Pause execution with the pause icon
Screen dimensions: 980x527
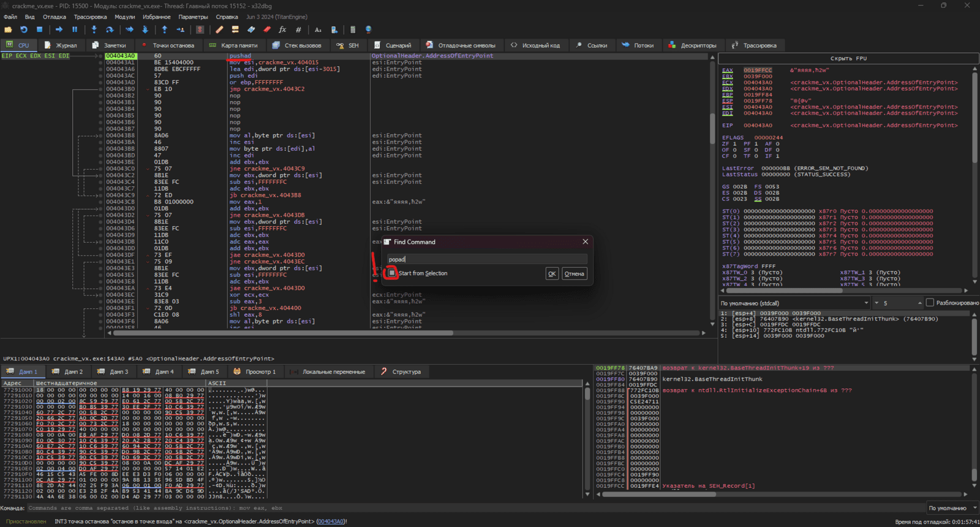point(75,29)
